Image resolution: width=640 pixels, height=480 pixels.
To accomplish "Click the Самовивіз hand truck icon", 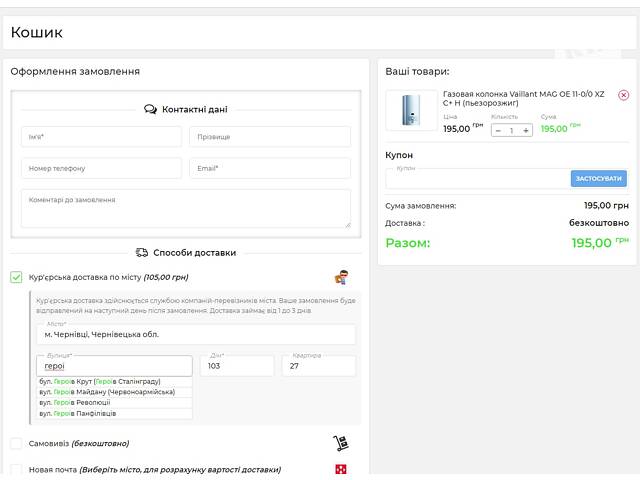I will click(x=341, y=443).
